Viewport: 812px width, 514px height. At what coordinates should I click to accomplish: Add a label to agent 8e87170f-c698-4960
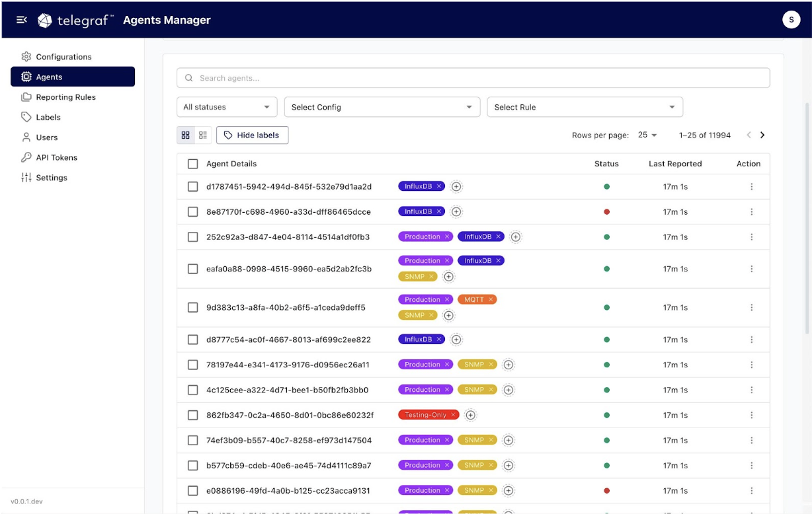click(456, 212)
